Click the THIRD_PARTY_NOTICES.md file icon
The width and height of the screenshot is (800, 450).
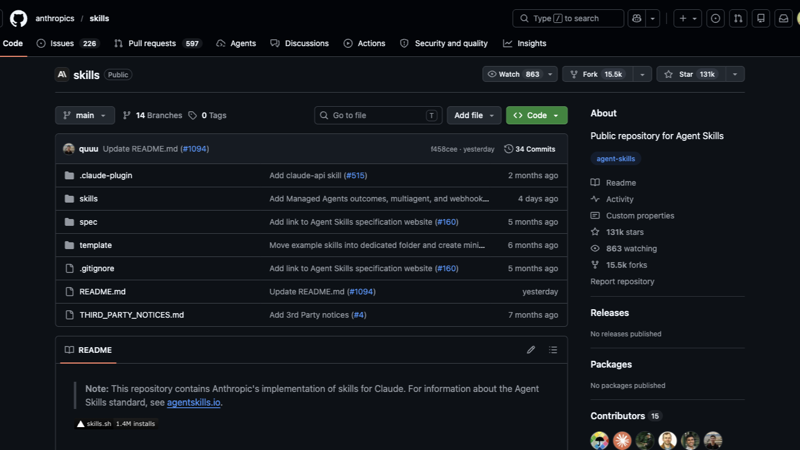[69, 315]
